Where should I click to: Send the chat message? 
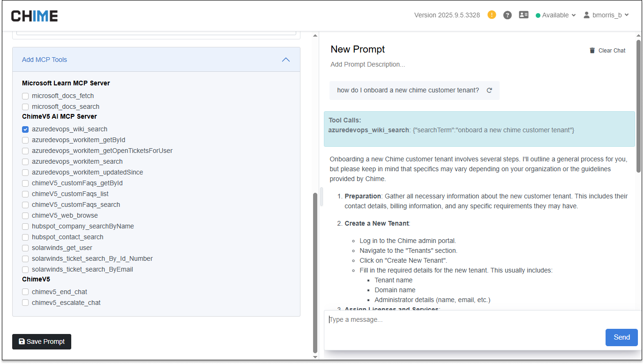tap(622, 337)
